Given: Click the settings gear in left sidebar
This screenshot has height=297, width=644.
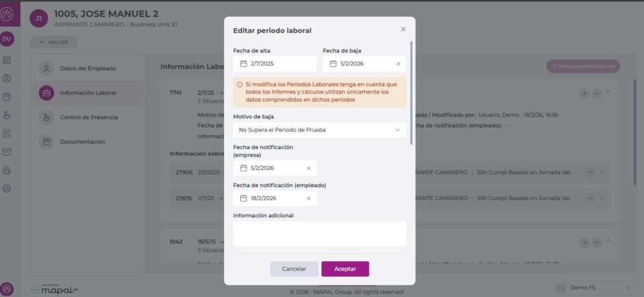Looking at the screenshot, I should click(7, 188).
